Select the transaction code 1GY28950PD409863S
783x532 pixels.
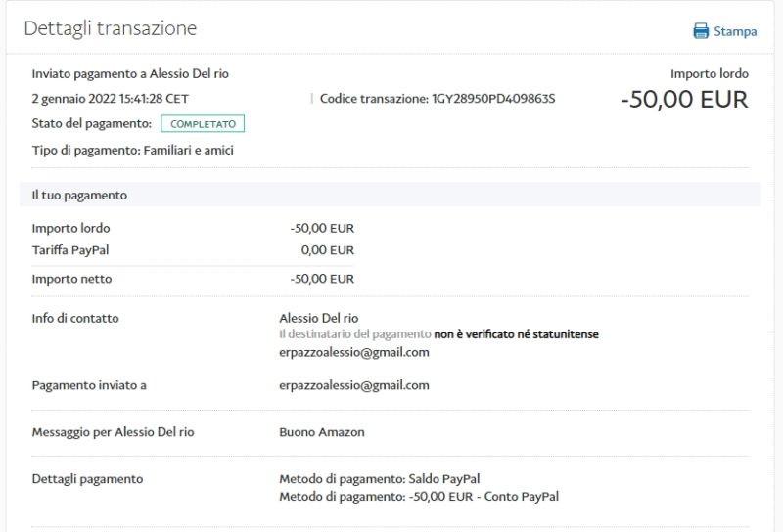pos(493,99)
